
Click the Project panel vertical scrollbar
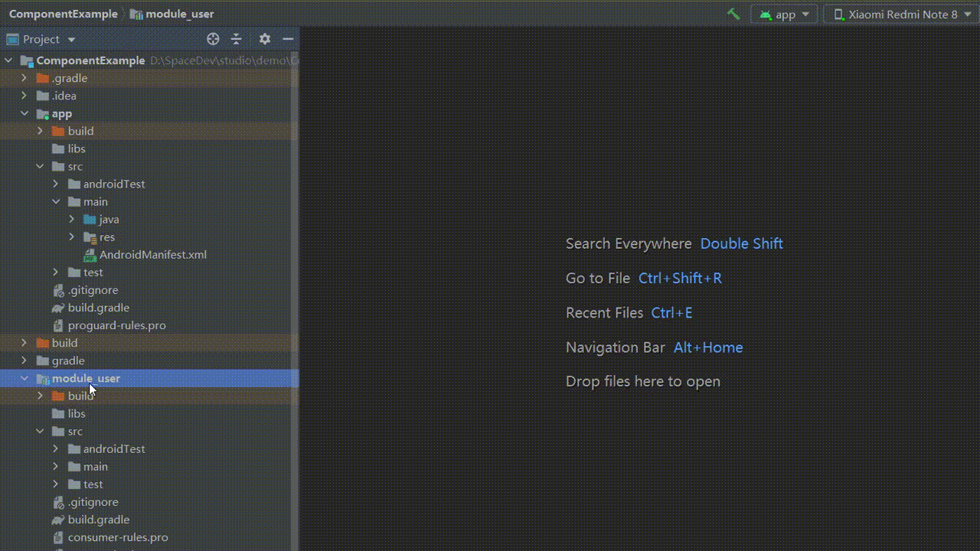(x=295, y=301)
